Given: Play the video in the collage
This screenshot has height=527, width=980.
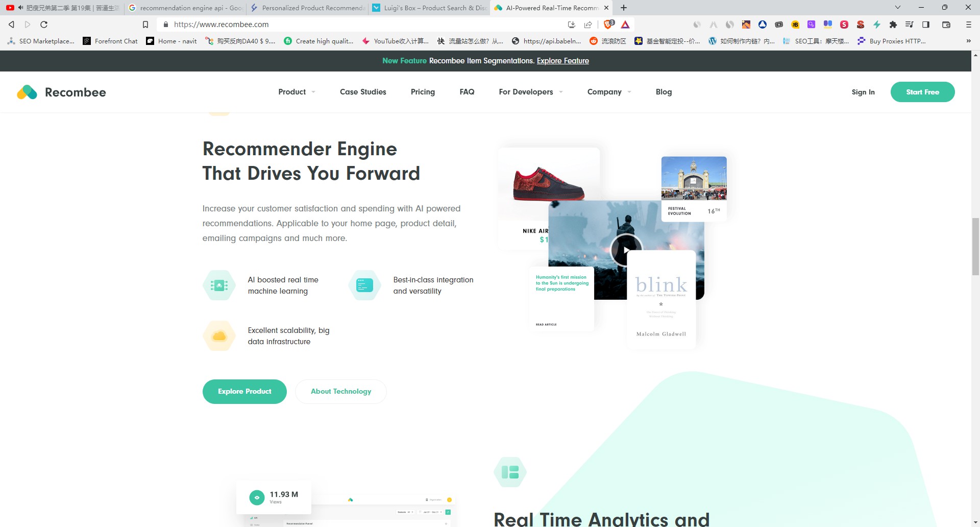Looking at the screenshot, I should tap(626, 250).
